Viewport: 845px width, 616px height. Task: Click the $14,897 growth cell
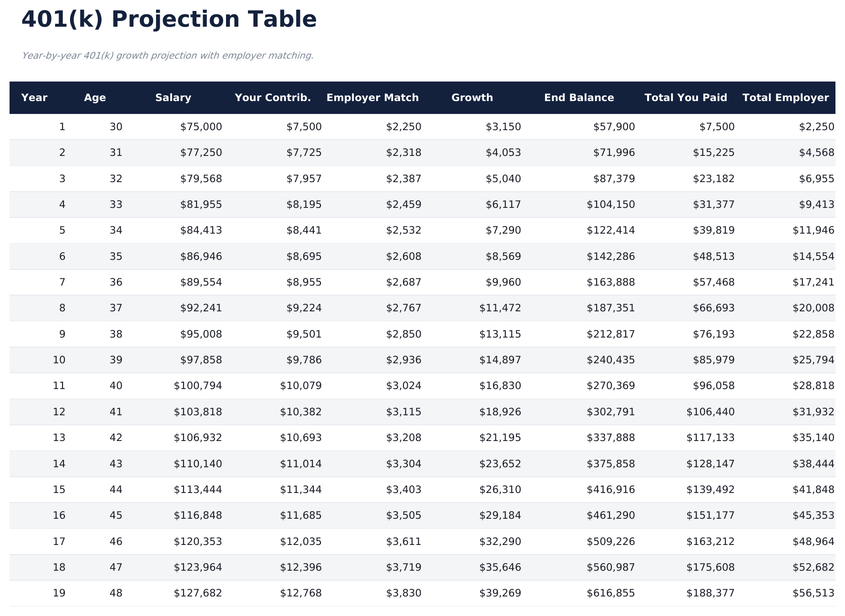[x=500, y=360]
